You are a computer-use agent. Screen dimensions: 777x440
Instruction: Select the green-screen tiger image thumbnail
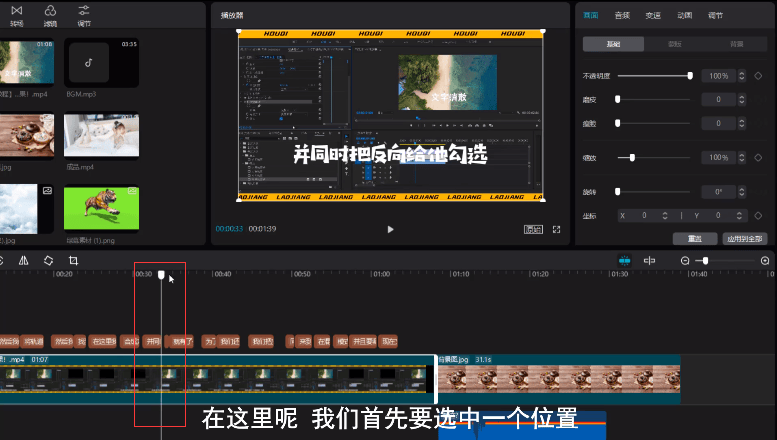tap(101, 208)
